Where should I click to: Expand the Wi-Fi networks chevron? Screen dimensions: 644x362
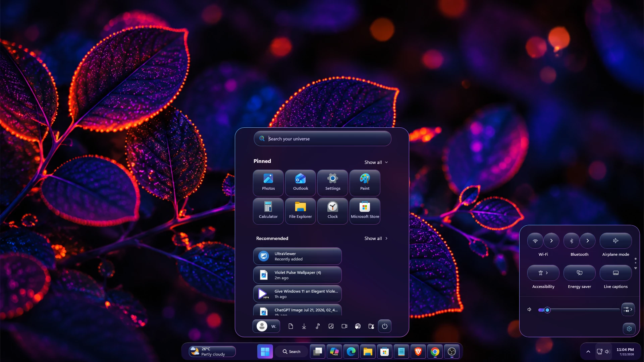(551, 241)
